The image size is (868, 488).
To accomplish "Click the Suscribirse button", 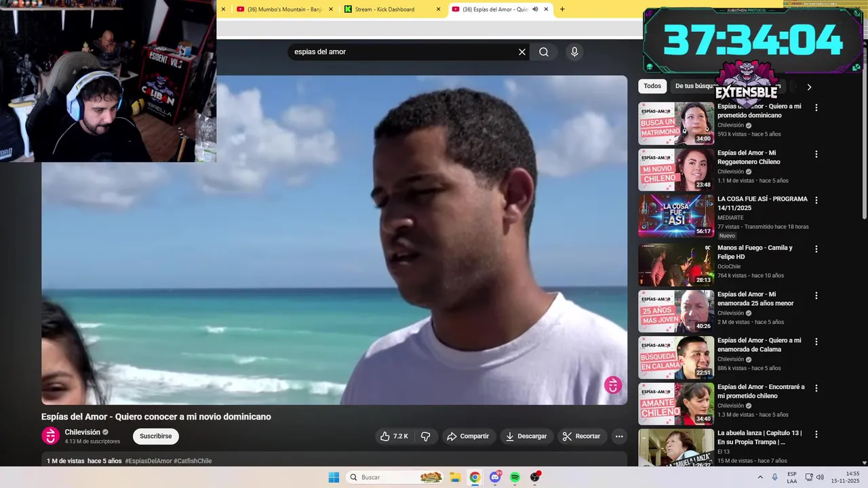I will tap(156, 436).
